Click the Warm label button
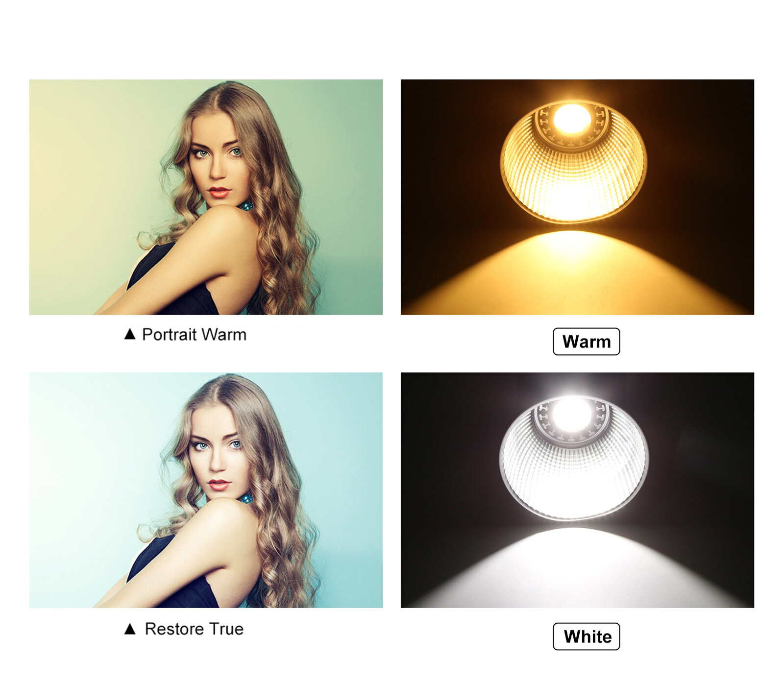 pyautogui.click(x=586, y=342)
